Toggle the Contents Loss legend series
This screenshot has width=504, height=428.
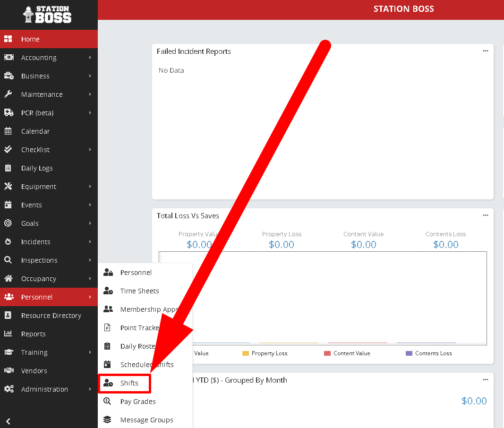[428, 353]
